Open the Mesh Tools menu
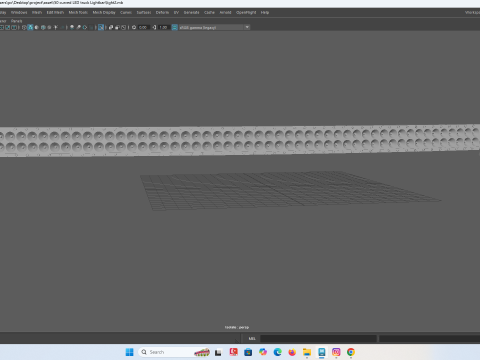The image size is (480, 360). point(78,12)
